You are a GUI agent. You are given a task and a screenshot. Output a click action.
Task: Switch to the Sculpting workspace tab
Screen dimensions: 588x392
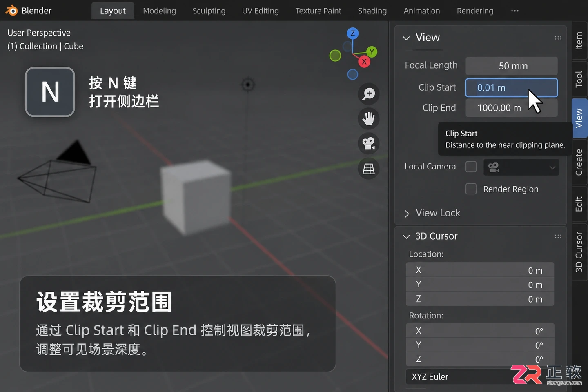click(209, 11)
